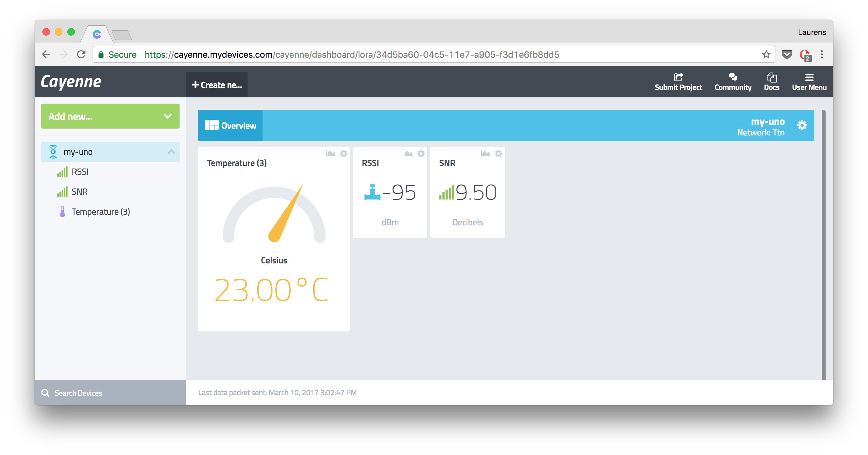Screen dimensions: 868x455
Task: Open settings gear on Temperature (3) widget
Action: click(343, 154)
